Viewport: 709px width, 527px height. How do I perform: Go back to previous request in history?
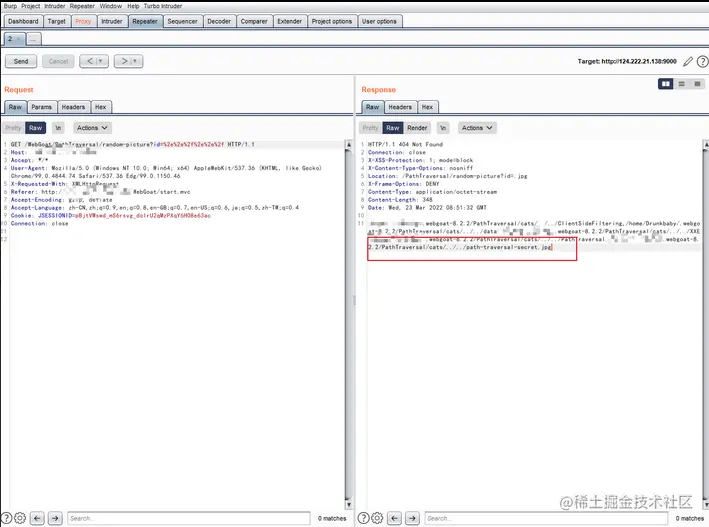click(94, 61)
